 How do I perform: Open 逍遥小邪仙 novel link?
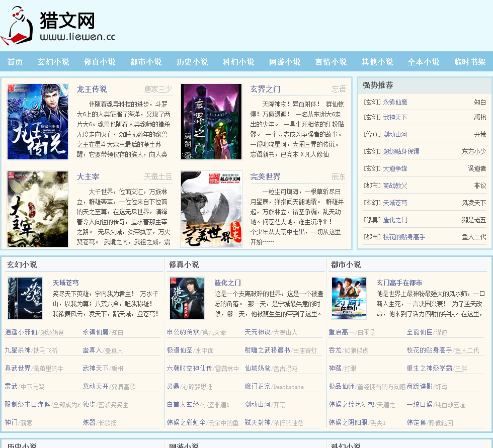pyautogui.click(x=21, y=332)
